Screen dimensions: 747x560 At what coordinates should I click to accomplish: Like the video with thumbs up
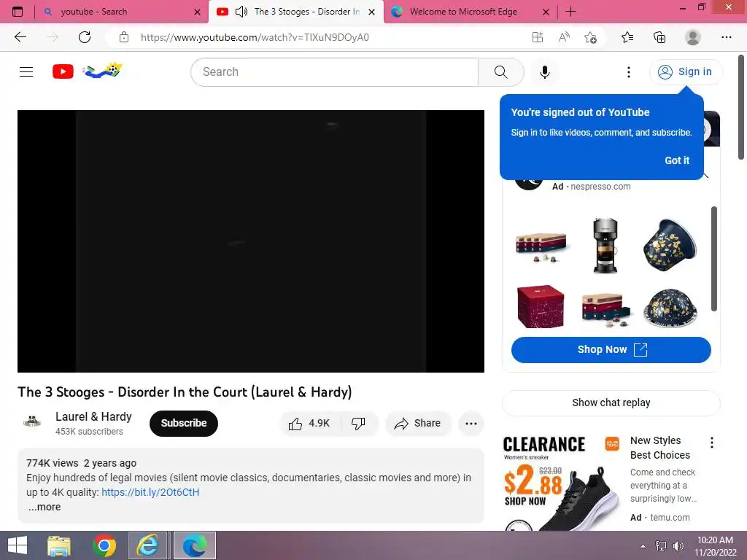(x=309, y=424)
